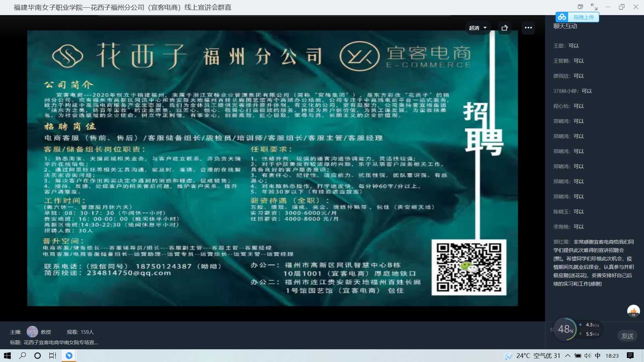
Task: Open the Windows Start menu
Action: click(7, 356)
